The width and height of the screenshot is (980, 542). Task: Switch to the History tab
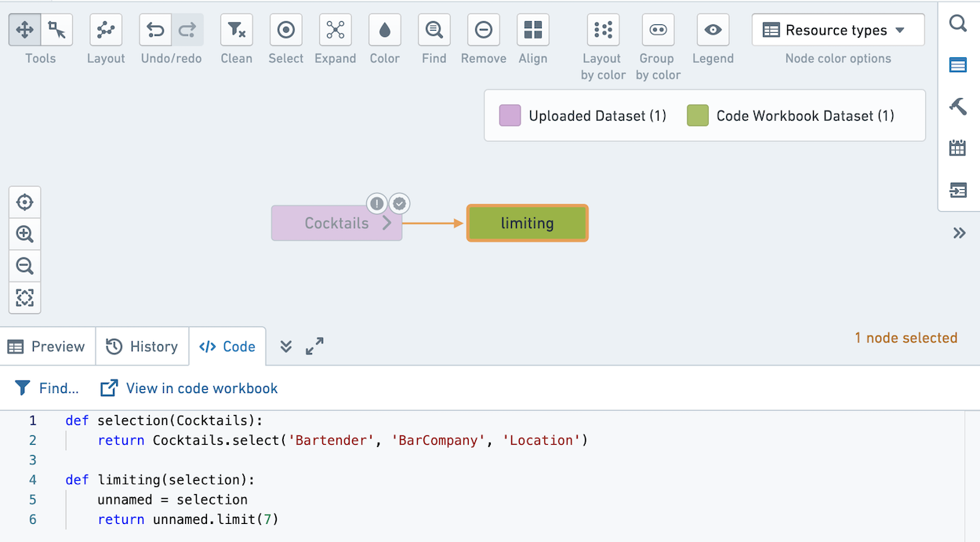point(142,347)
